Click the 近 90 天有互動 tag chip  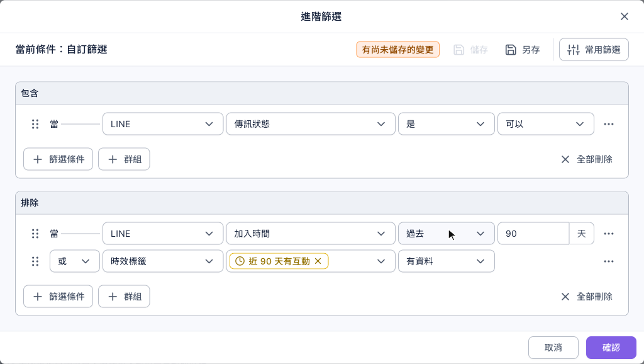(x=279, y=261)
